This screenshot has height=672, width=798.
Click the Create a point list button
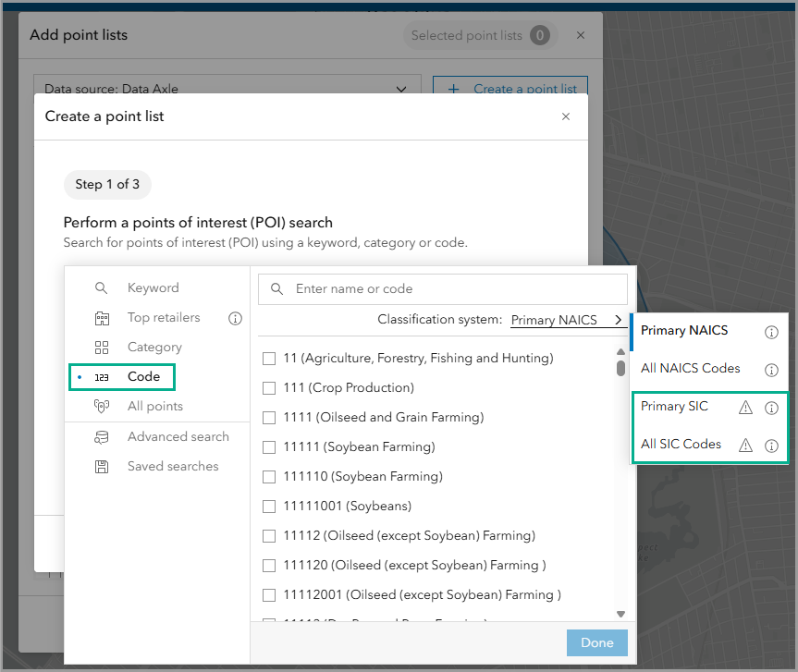click(510, 89)
